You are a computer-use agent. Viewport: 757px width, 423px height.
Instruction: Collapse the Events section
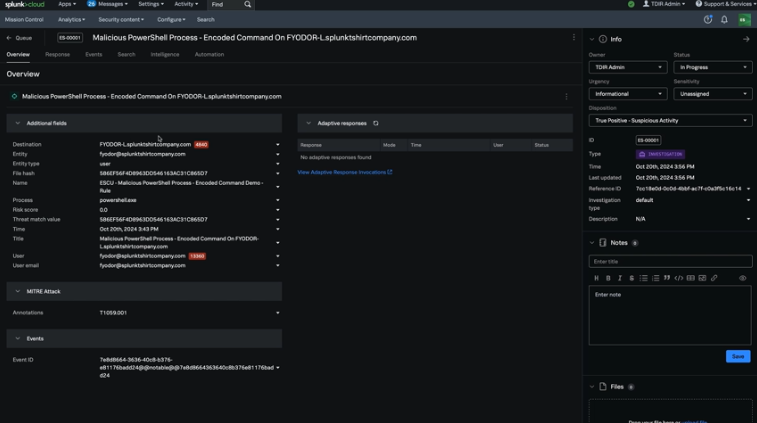pyautogui.click(x=18, y=338)
